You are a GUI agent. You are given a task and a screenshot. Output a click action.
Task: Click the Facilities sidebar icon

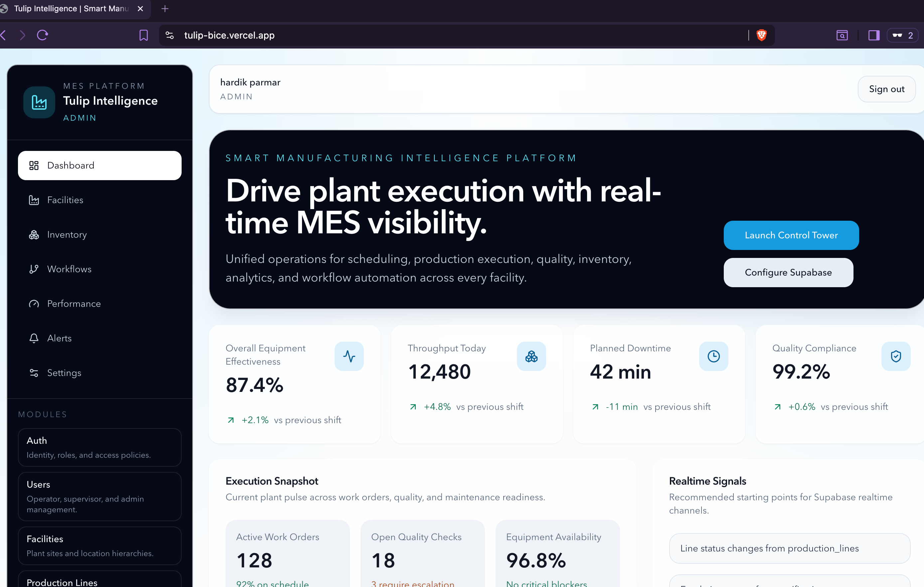click(34, 200)
